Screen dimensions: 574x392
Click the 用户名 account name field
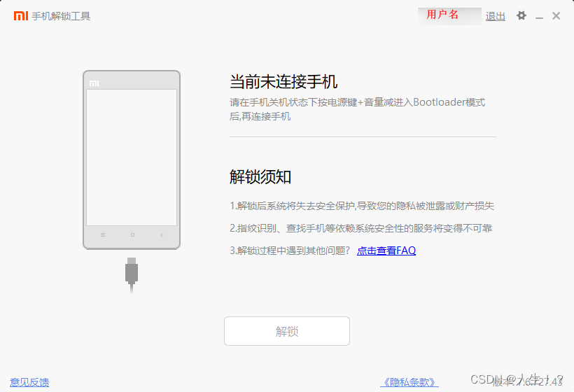[x=449, y=16]
